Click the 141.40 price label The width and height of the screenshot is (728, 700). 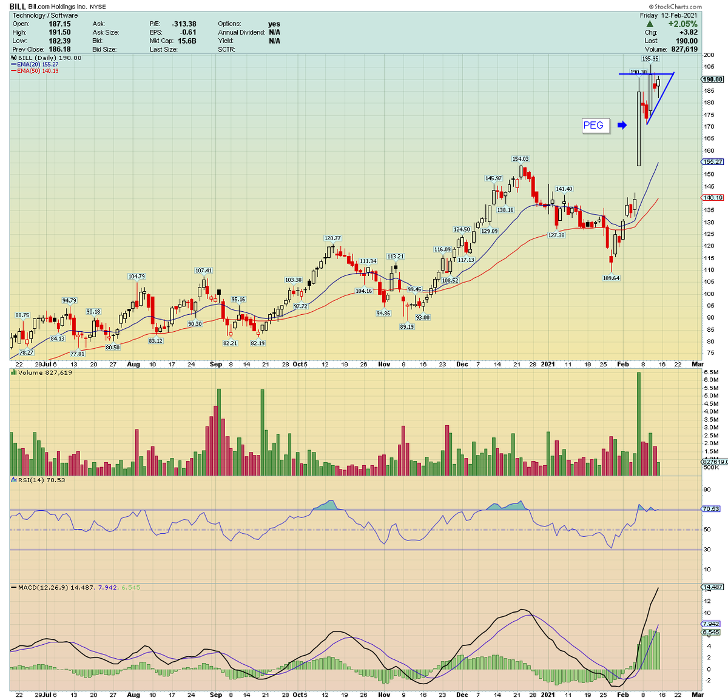point(564,189)
